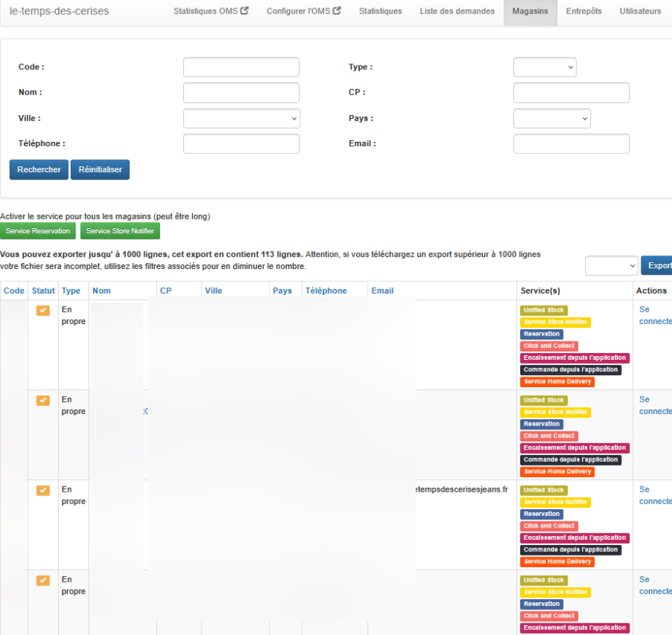Click Se connecter link in first row
The height and width of the screenshot is (635, 672).
point(655,315)
